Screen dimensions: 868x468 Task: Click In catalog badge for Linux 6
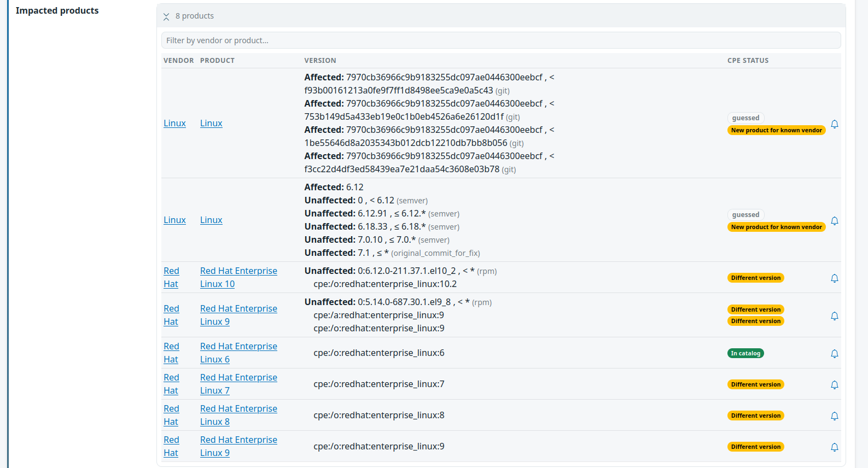(x=745, y=353)
